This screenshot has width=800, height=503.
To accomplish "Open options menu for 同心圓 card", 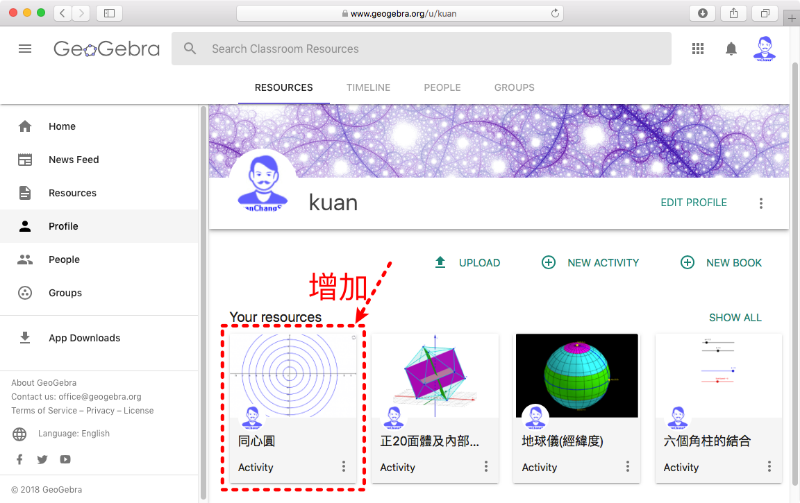I will 343,466.
